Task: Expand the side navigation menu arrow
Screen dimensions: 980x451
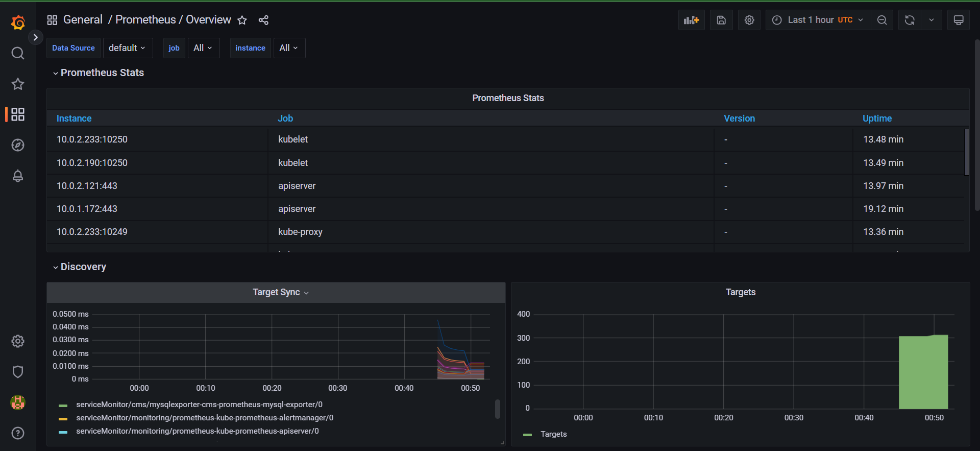Action: [x=35, y=37]
